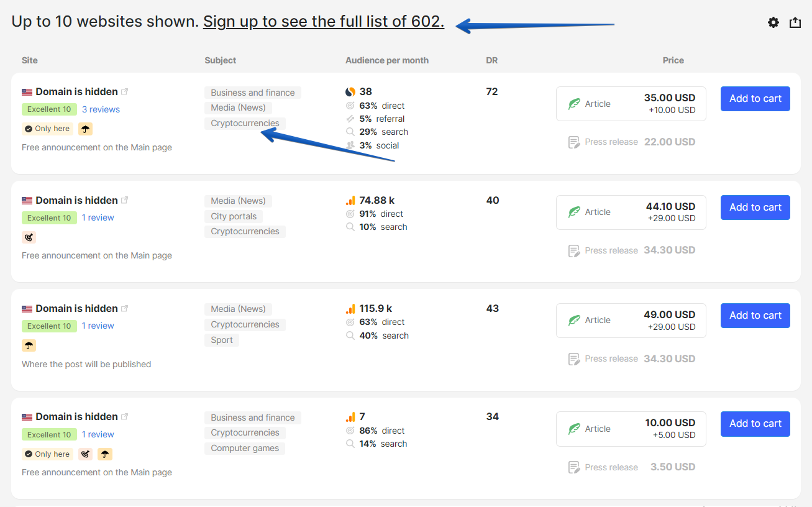Click Sign up to see full list link
The image size is (812, 507).
pos(323,22)
